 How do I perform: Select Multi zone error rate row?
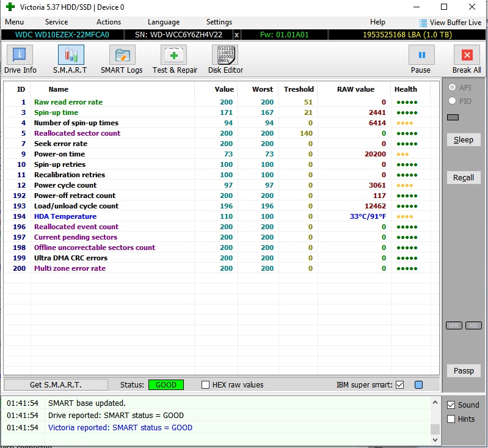click(x=221, y=268)
